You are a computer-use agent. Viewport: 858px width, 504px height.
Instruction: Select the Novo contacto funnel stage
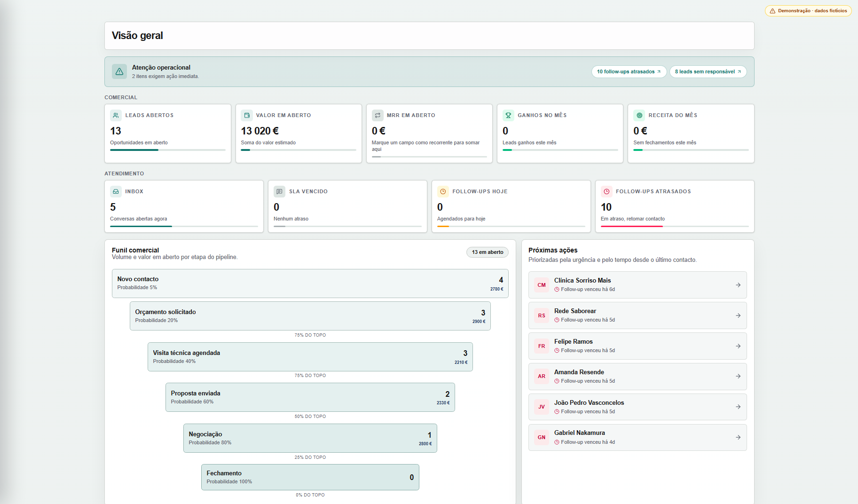coord(310,283)
